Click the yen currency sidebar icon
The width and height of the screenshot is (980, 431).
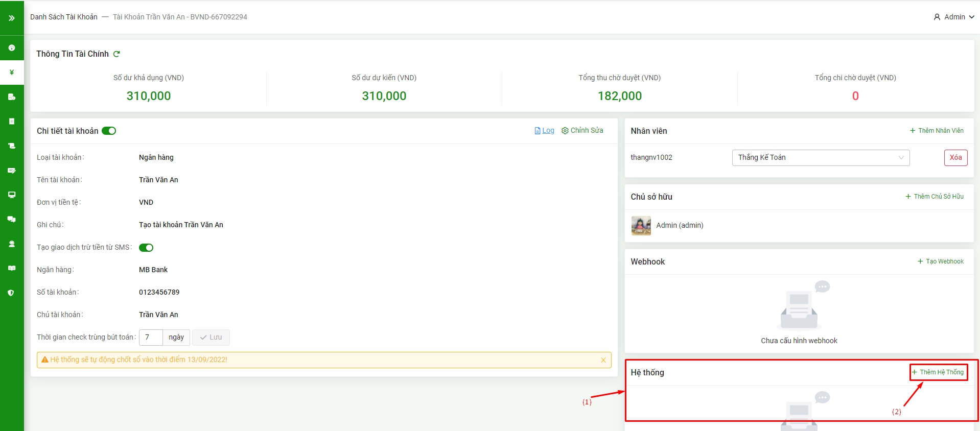click(x=12, y=72)
